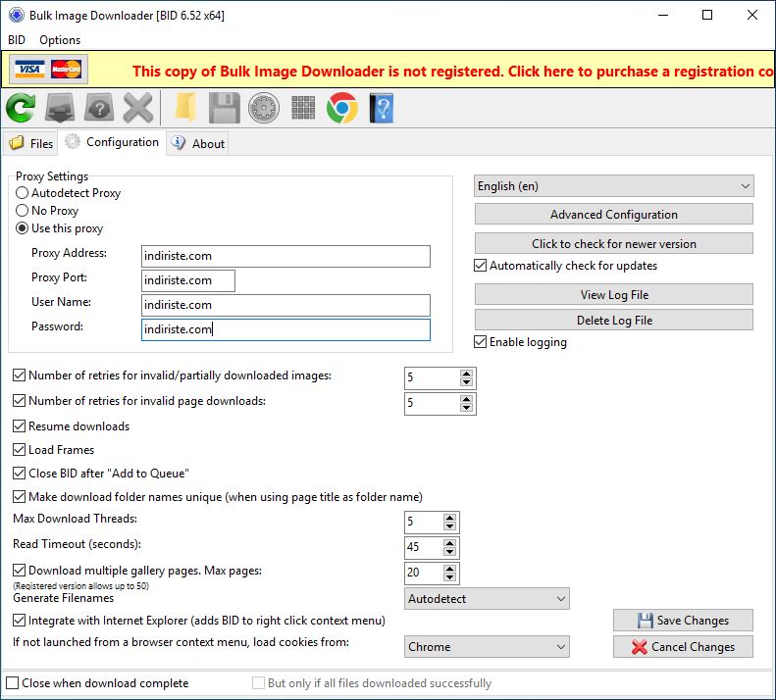
Task: Open the load cookies from Chrome dropdown
Action: 487,647
